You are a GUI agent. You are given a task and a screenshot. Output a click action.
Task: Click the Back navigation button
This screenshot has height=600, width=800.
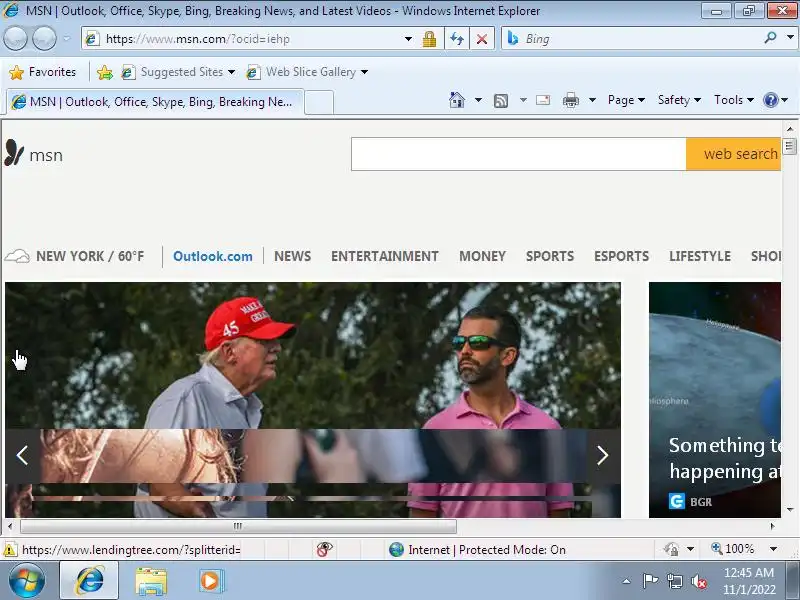coord(15,38)
